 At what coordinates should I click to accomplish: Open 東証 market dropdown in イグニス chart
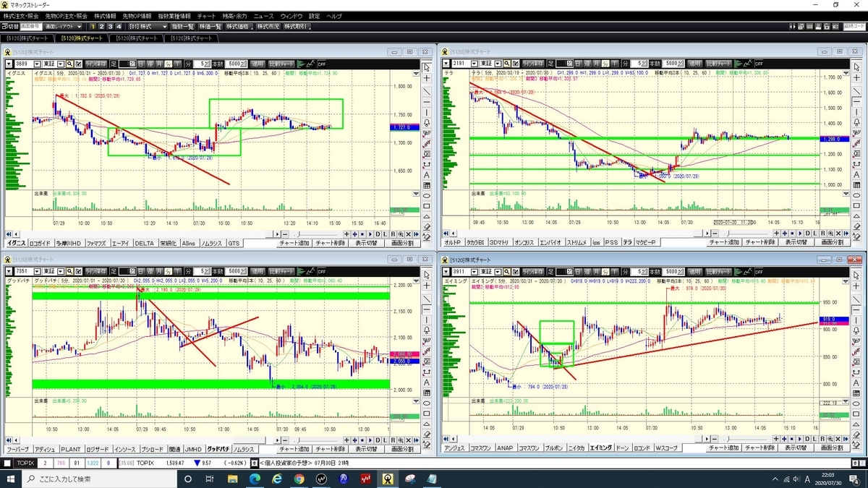pos(61,63)
